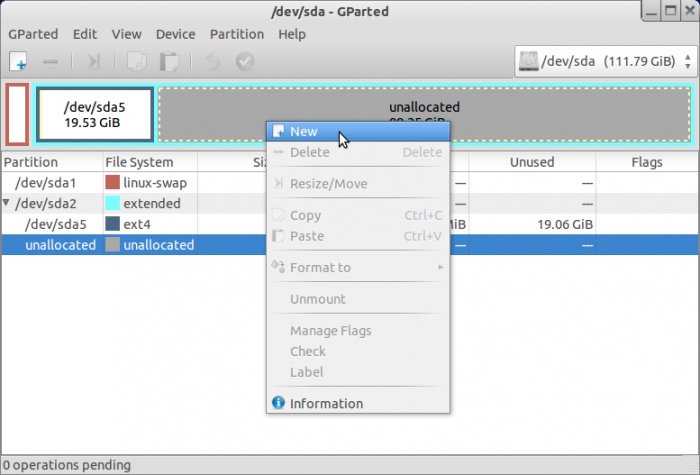
Task: Open the GParted menu
Action: (x=33, y=34)
